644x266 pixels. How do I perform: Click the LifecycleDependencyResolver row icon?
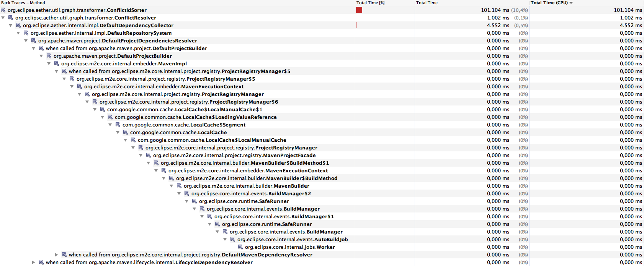pos(41,262)
